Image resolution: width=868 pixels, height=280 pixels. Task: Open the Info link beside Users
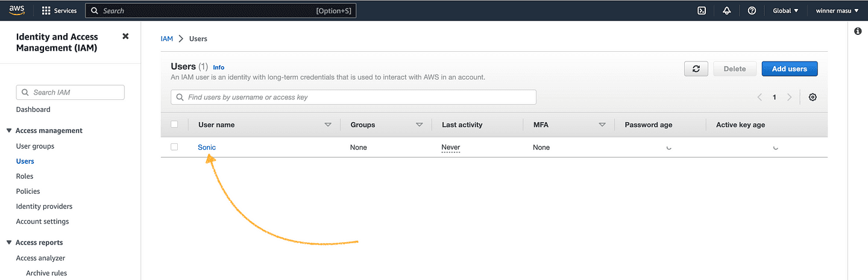pyautogui.click(x=219, y=67)
